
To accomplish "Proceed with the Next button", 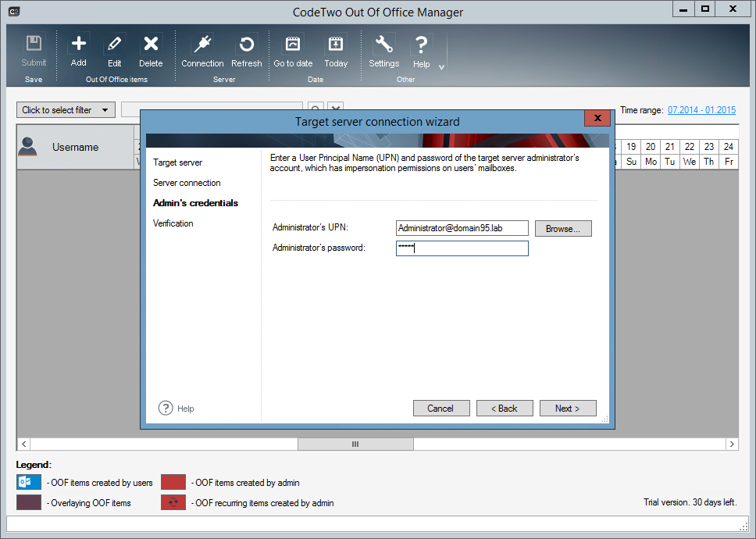I will point(568,409).
